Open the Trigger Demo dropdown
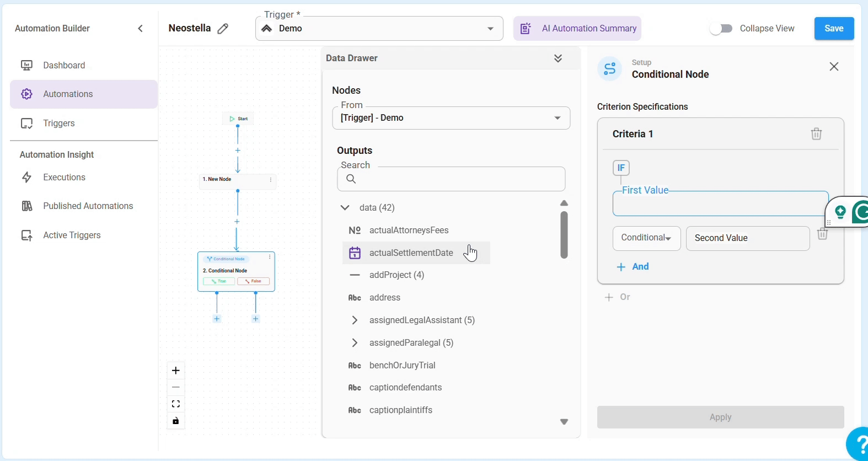The width and height of the screenshot is (868, 461). [379, 29]
